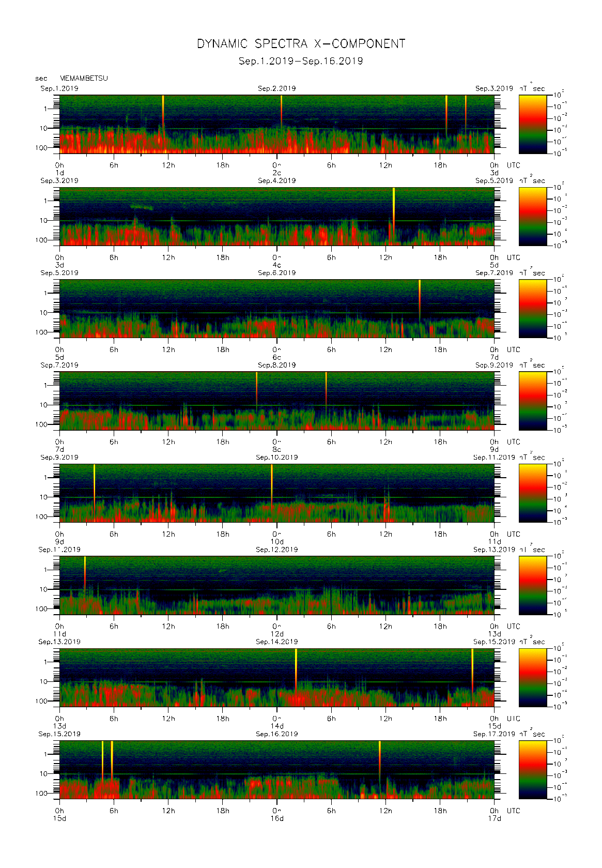The width and height of the screenshot is (602, 868).
Task: Click the '2d' day marker
Action: click(277, 173)
